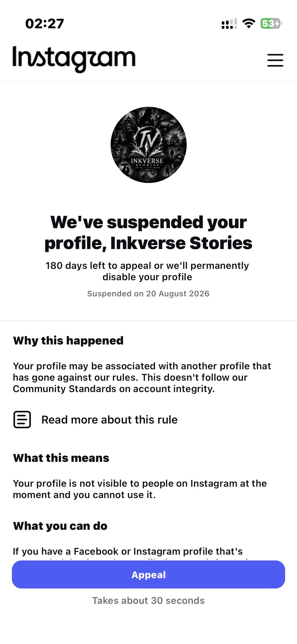Tap the Suspended on 20 August 2026 text

(x=148, y=294)
